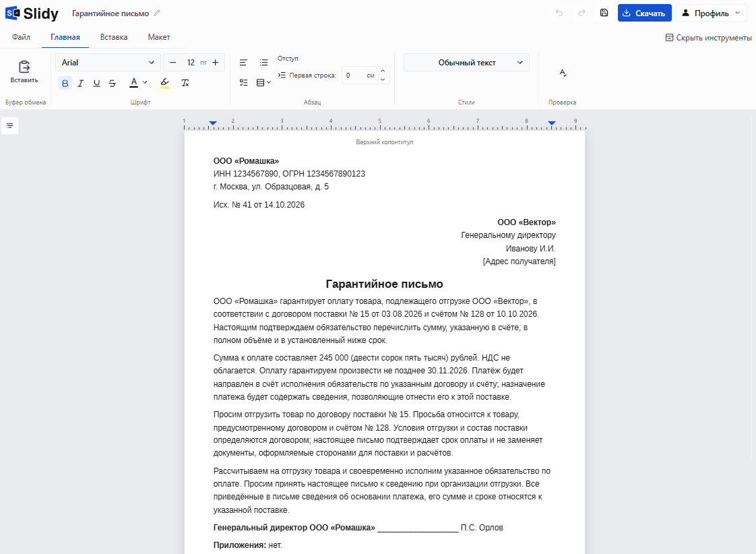The image size is (756, 554).
Task: Click the word Приложения:
Action: tap(240, 545)
